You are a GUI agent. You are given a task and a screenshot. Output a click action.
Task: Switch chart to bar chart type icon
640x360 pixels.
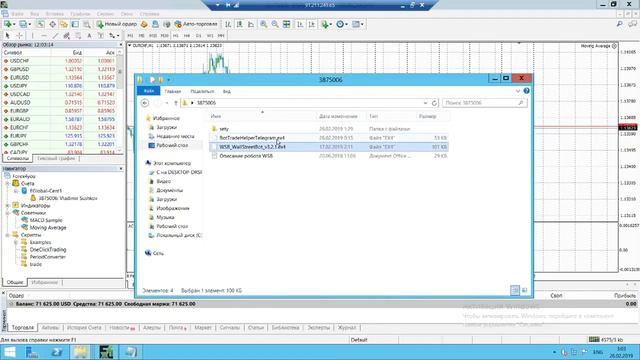(228, 24)
